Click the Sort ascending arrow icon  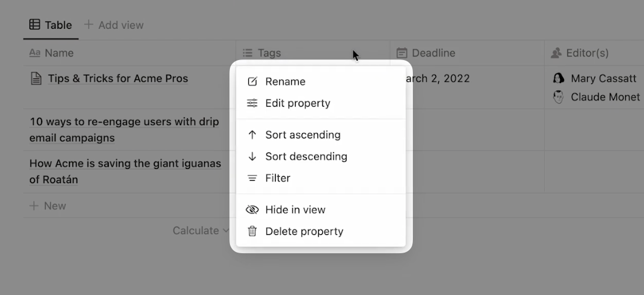point(252,135)
